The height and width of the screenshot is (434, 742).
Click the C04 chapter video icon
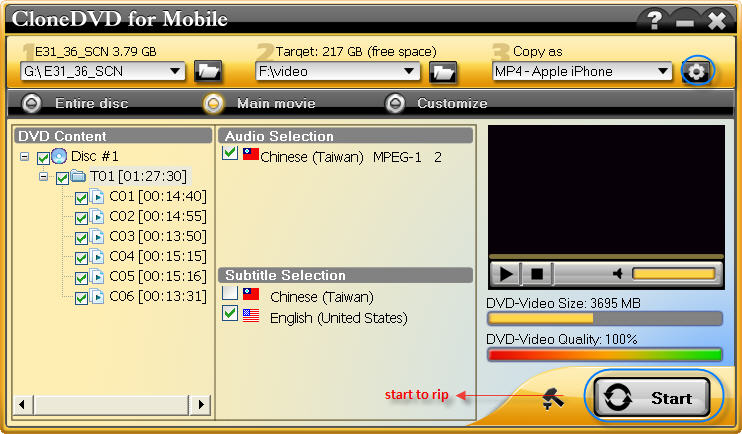(97, 257)
